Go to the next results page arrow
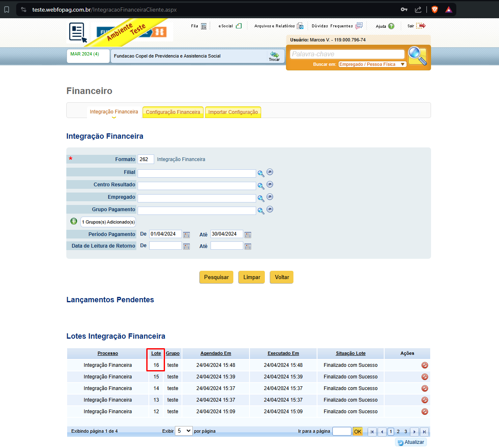 pos(414,431)
